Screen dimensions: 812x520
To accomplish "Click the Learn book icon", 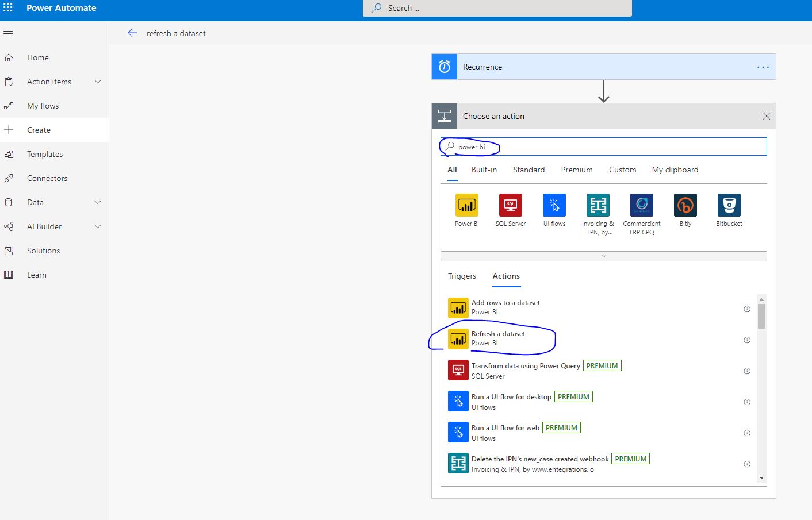I will tap(9, 275).
